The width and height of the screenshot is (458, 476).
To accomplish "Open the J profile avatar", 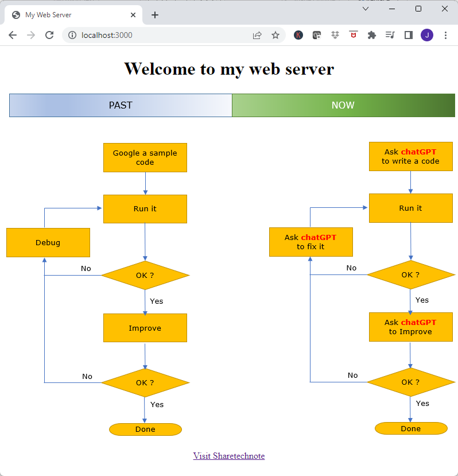I will tap(427, 35).
